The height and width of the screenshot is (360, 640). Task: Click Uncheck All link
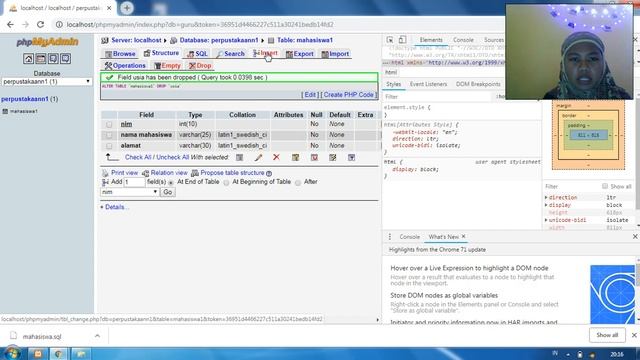click(x=173, y=158)
